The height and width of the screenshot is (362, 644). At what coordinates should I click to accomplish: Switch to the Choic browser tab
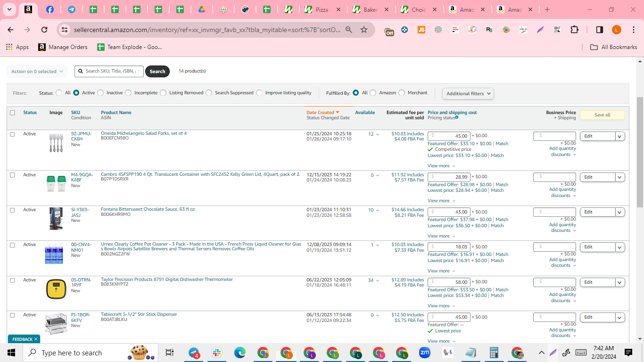coord(419,9)
